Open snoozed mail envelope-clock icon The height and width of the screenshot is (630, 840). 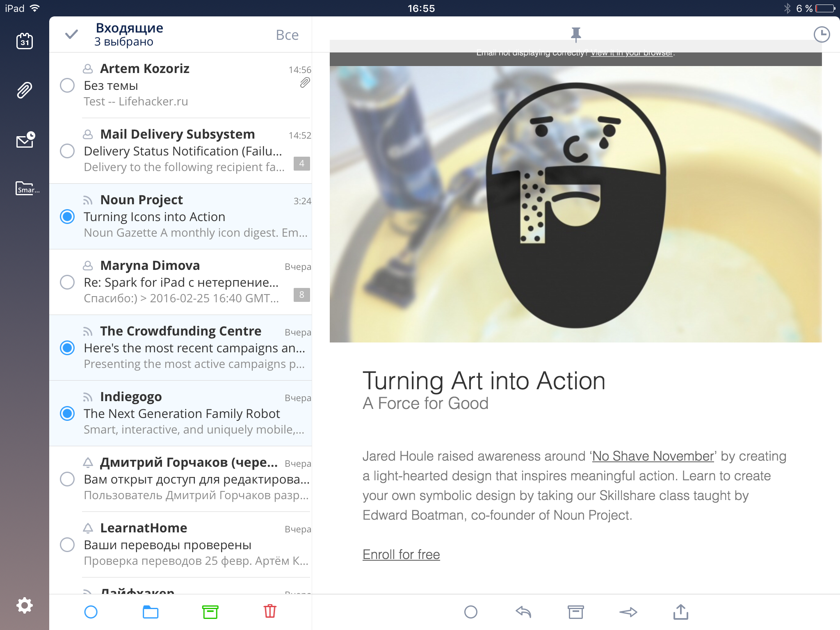click(x=25, y=140)
